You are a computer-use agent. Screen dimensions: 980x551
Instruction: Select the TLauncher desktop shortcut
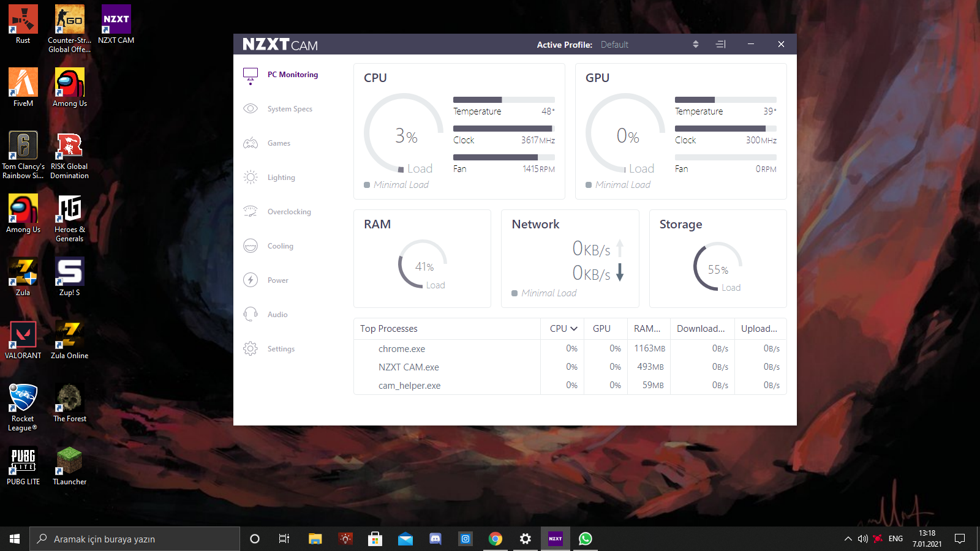[70, 467]
